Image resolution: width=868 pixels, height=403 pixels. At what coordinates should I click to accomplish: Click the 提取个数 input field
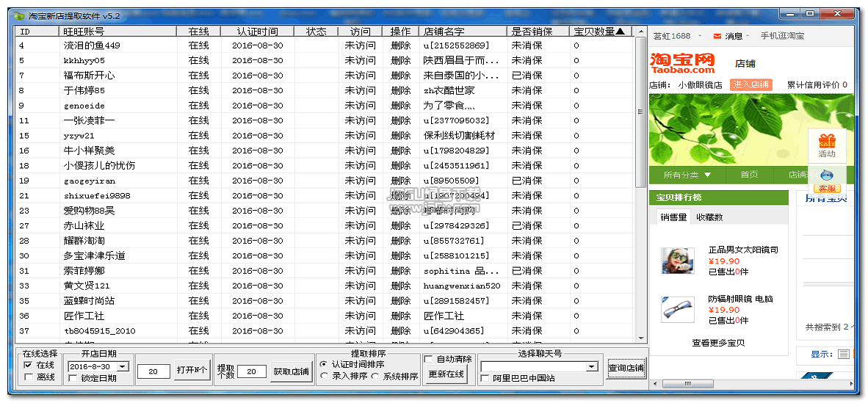point(252,371)
